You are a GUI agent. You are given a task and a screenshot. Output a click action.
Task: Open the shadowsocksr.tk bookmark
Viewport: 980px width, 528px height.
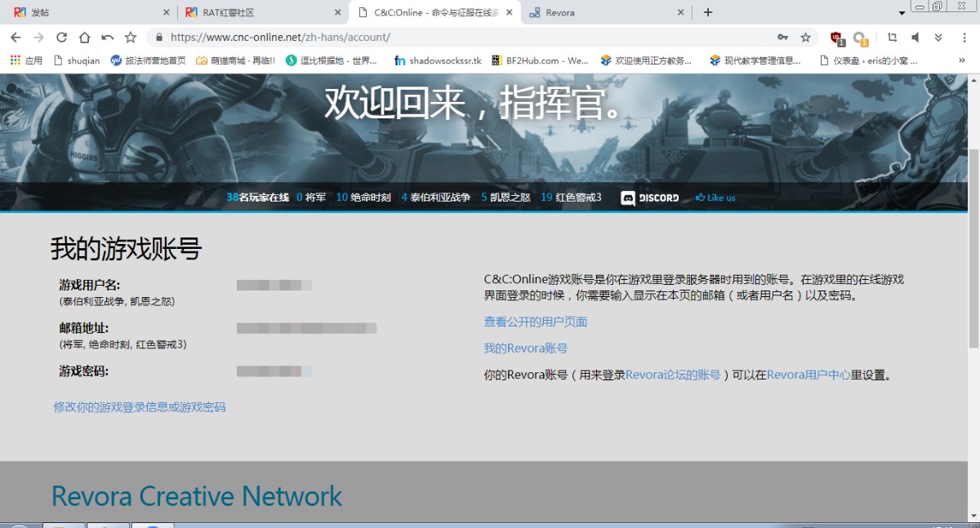pyautogui.click(x=438, y=60)
